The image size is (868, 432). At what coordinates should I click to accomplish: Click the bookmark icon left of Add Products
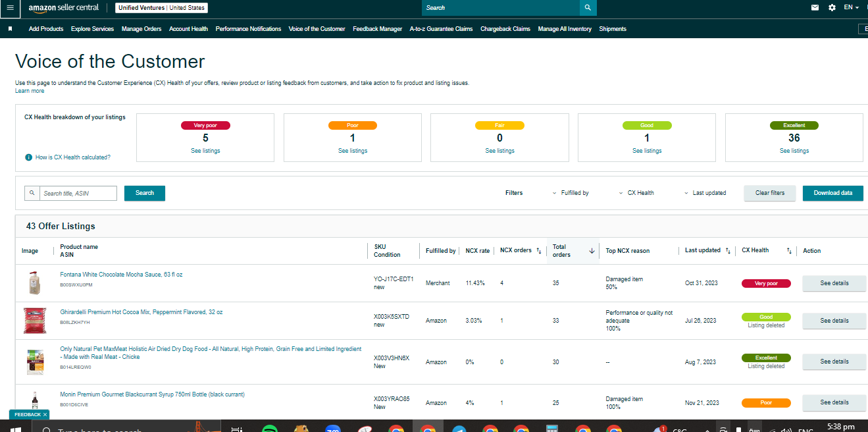(x=11, y=29)
